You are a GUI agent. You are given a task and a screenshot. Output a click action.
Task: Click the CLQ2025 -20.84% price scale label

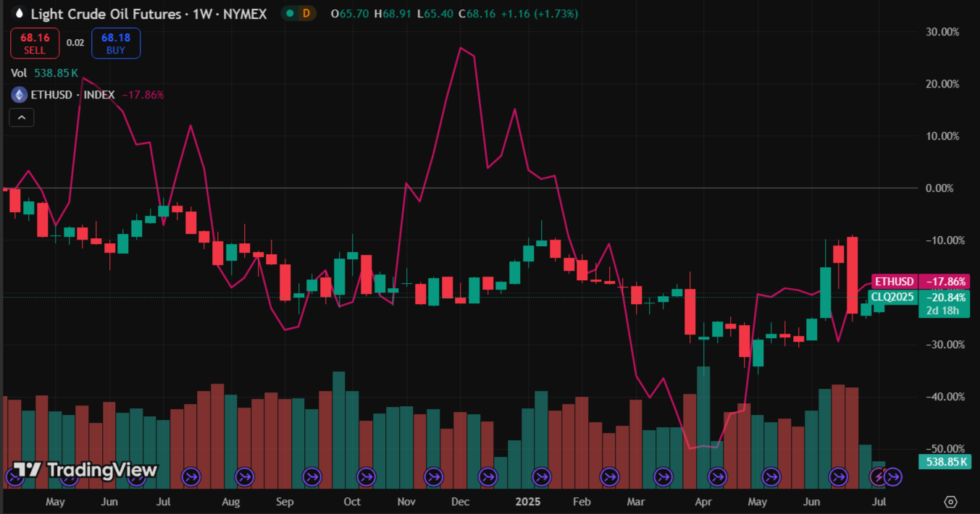(920, 297)
